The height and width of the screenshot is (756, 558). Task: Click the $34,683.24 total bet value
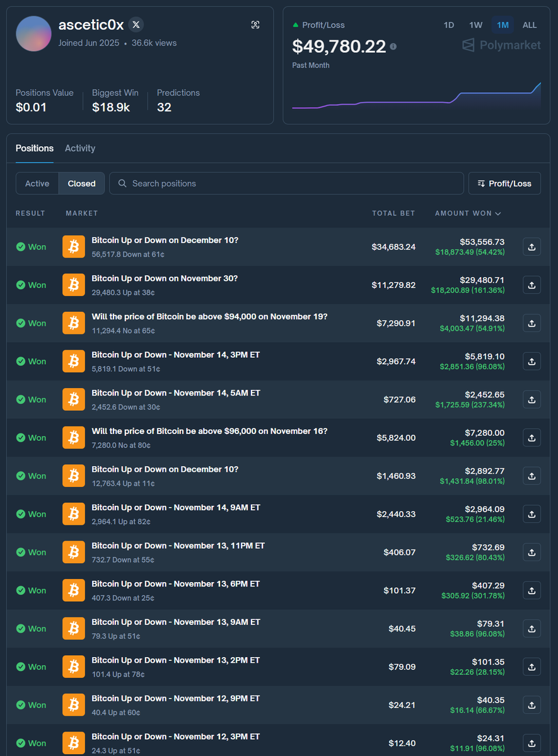(x=393, y=247)
